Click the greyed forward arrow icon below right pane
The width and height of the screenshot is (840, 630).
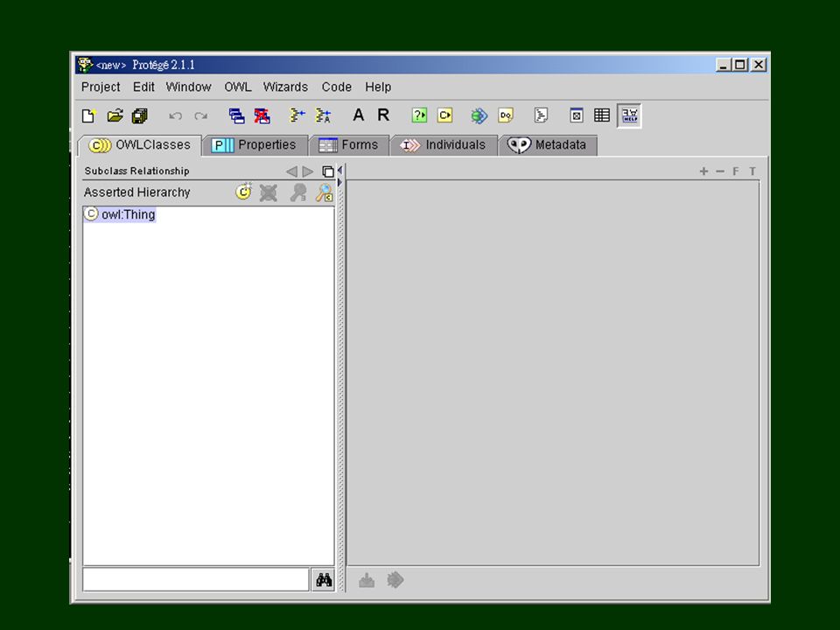395,579
